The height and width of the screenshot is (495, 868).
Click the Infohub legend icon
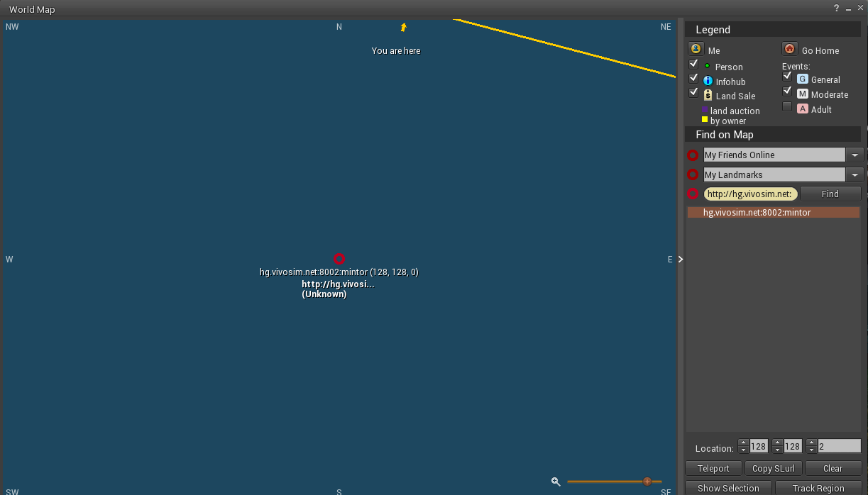tap(708, 81)
